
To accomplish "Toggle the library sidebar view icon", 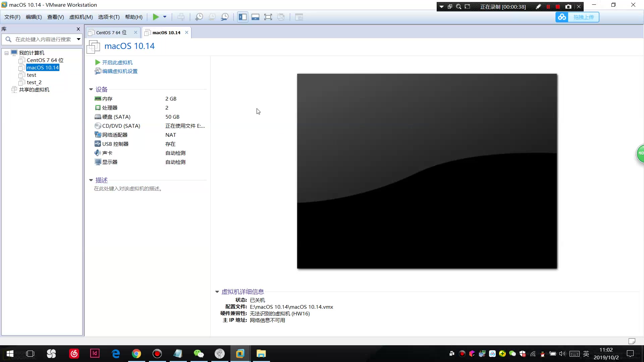I will coord(243,17).
